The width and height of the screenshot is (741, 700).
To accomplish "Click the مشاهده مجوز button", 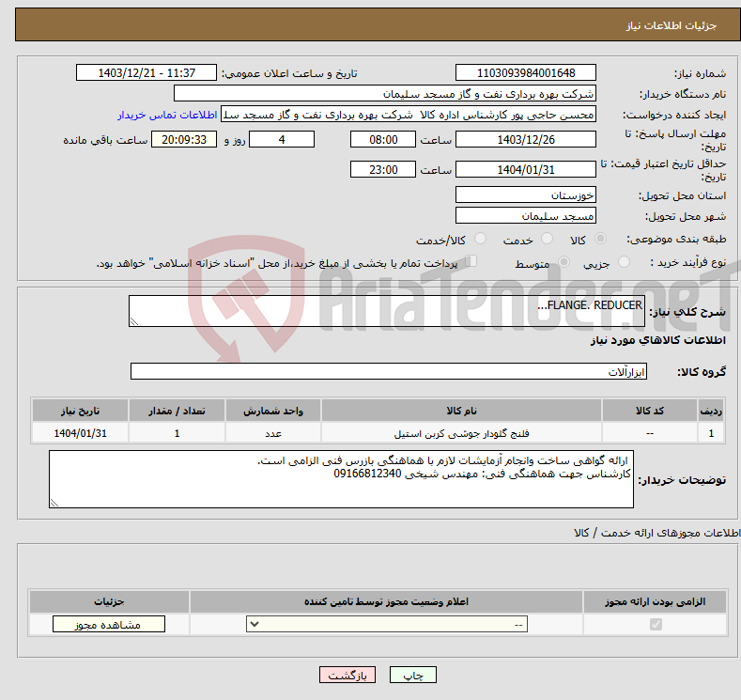I will click(x=109, y=625).
